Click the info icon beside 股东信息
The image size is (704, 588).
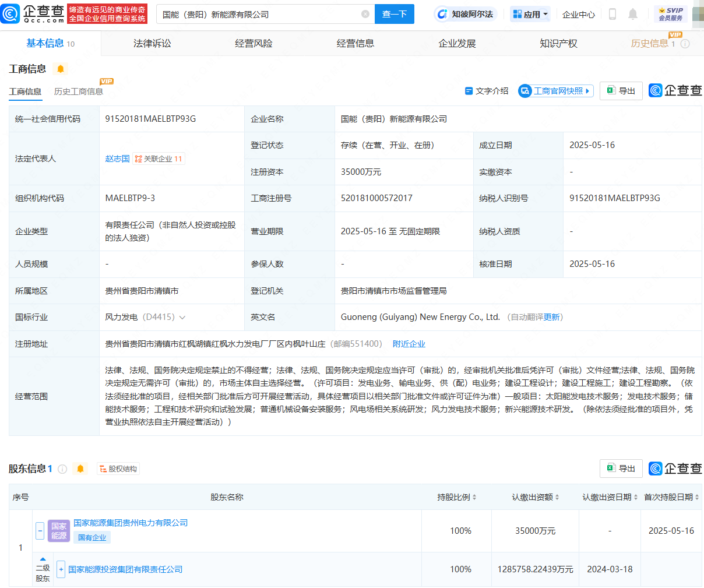click(x=62, y=469)
